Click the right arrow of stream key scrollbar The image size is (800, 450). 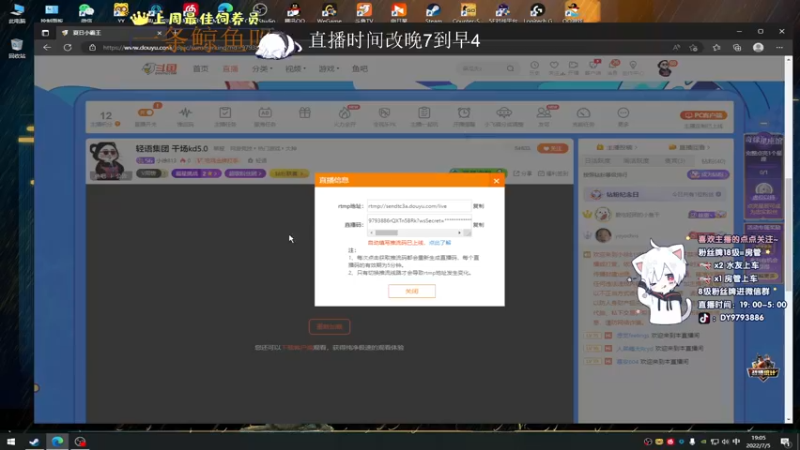[459, 233]
